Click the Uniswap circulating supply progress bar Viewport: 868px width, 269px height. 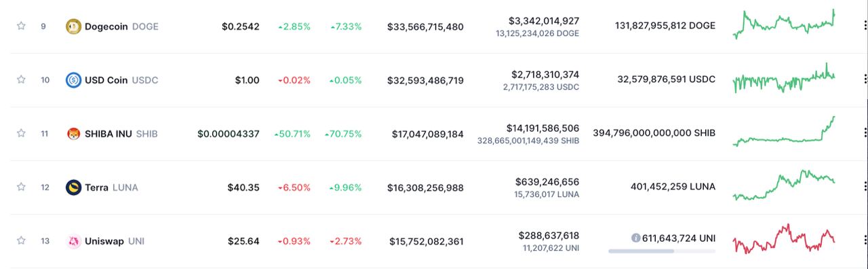(x=662, y=251)
